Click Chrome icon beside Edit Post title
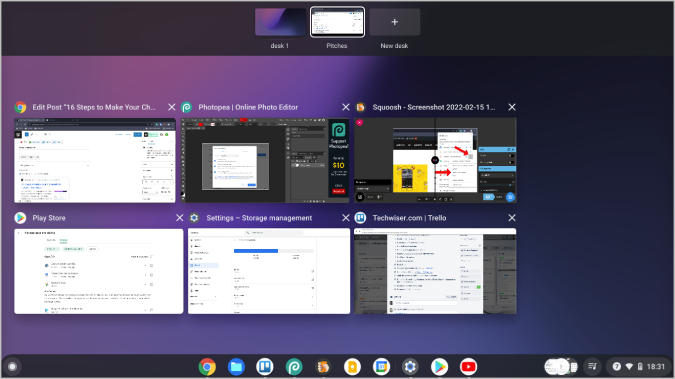Viewport: 675px width, 379px height. click(x=20, y=107)
